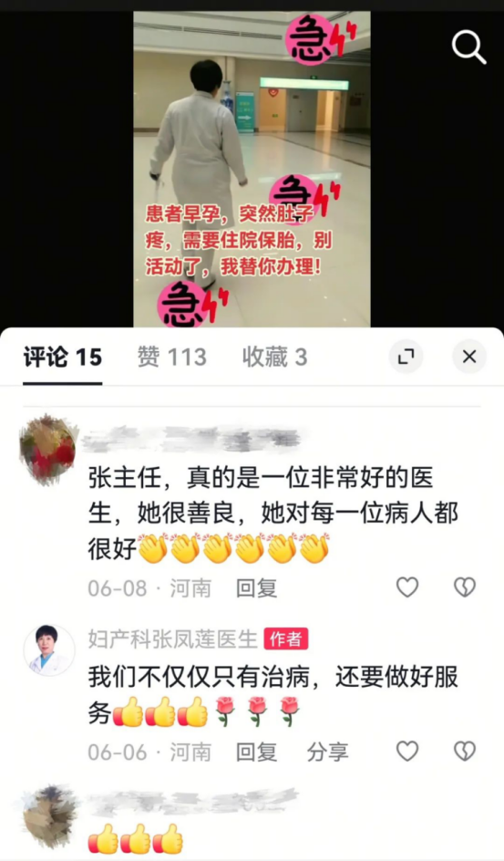The image size is (504, 861).
Task: Open the 妇产科张凤莲医生 profile name
Action: 173,638
